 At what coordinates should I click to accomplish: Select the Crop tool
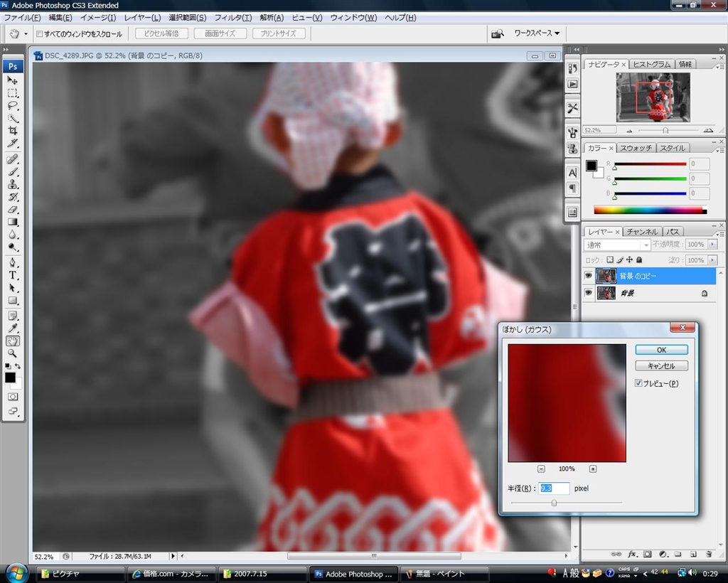pyautogui.click(x=13, y=130)
